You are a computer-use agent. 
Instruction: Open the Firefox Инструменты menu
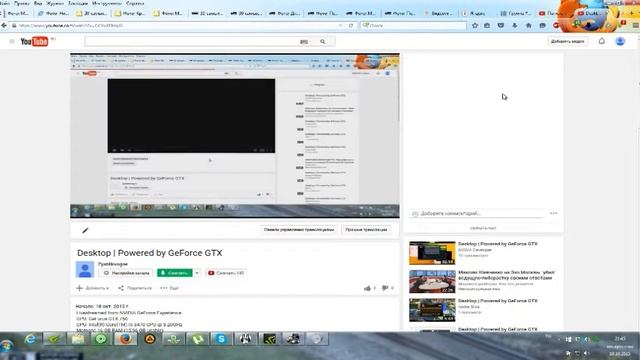point(107,3)
